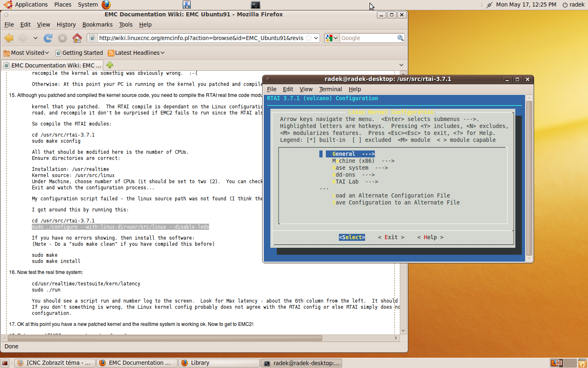Click the Home icon in Firefox toolbar

(x=77, y=38)
